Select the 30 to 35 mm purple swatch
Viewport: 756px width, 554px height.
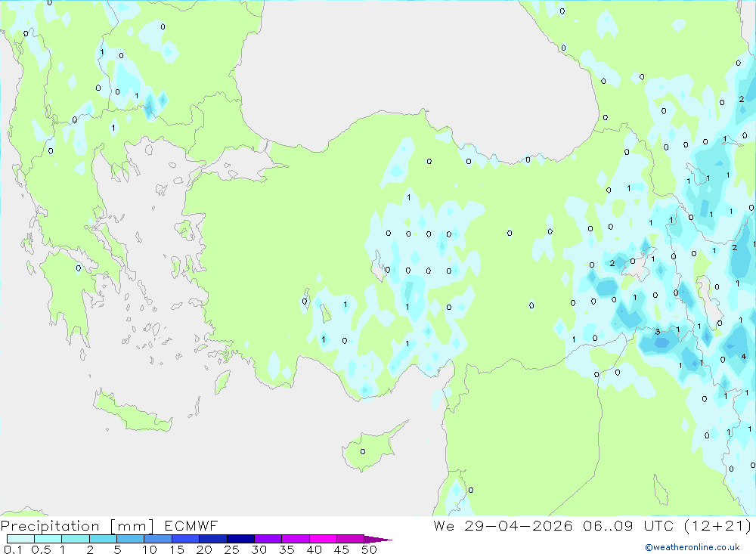pos(268,539)
